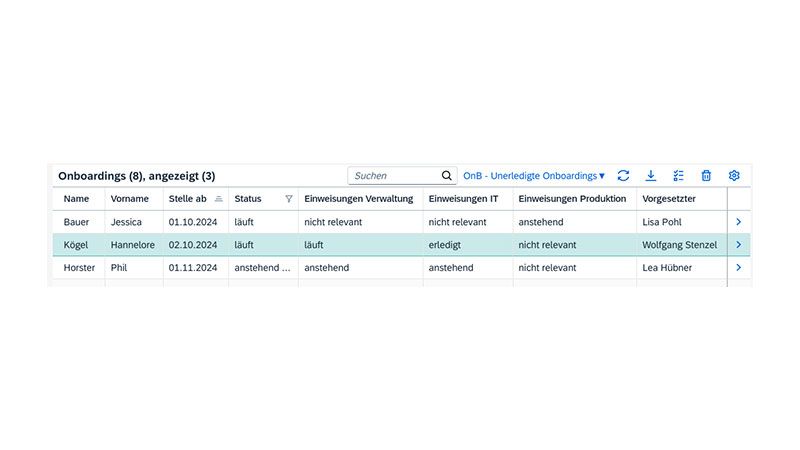Image resolution: width=800 pixels, height=450 pixels.
Task: Click the Status column filter icon
Action: (289, 199)
